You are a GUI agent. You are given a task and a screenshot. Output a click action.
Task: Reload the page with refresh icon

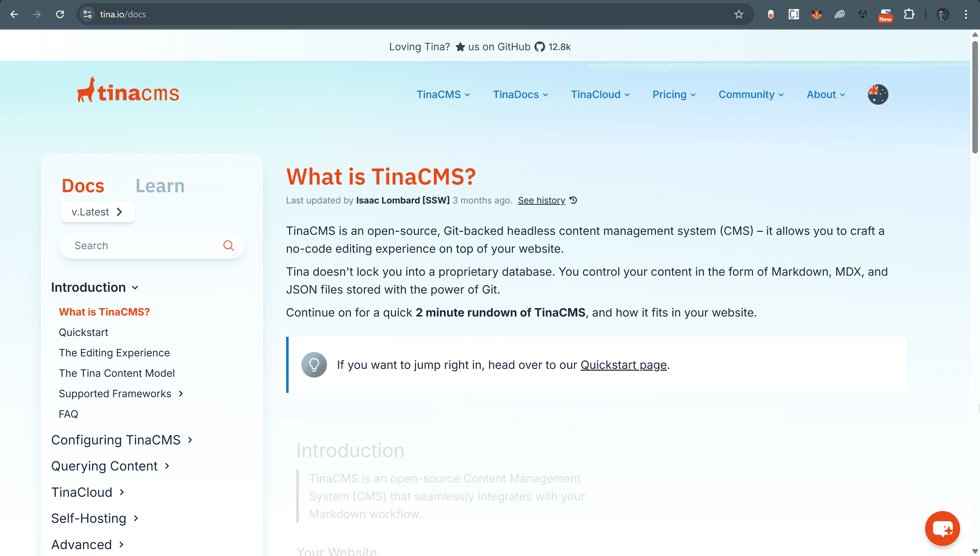click(x=60, y=15)
